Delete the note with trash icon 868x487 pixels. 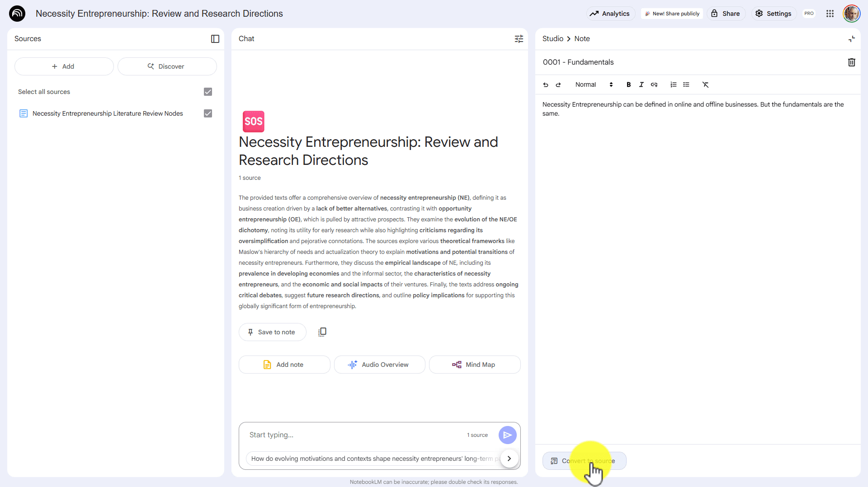click(x=851, y=62)
